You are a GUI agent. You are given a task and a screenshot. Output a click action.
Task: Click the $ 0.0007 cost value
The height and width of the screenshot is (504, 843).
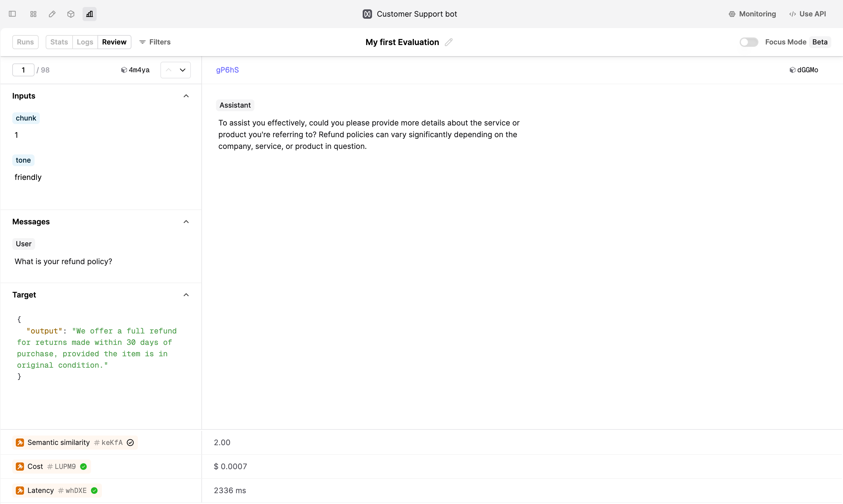[x=230, y=466]
